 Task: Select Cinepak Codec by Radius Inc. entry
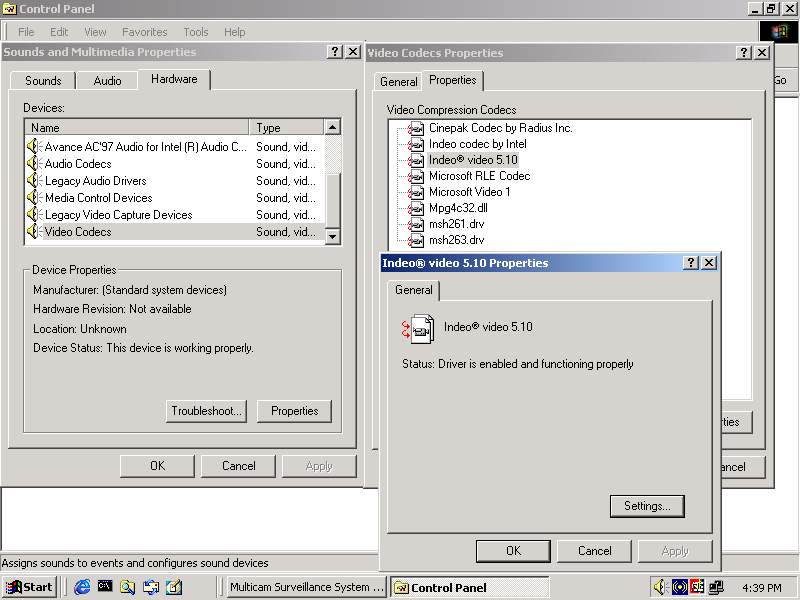tap(501, 128)
